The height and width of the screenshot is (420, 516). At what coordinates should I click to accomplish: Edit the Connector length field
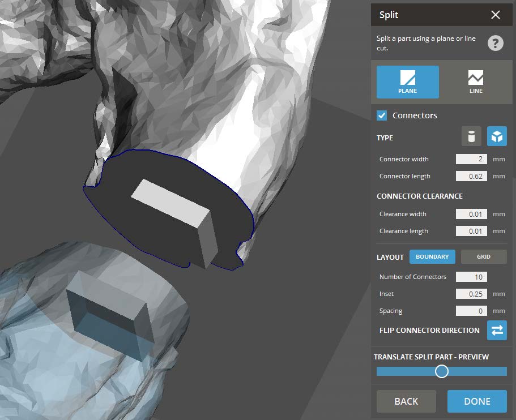click(471, 176)
